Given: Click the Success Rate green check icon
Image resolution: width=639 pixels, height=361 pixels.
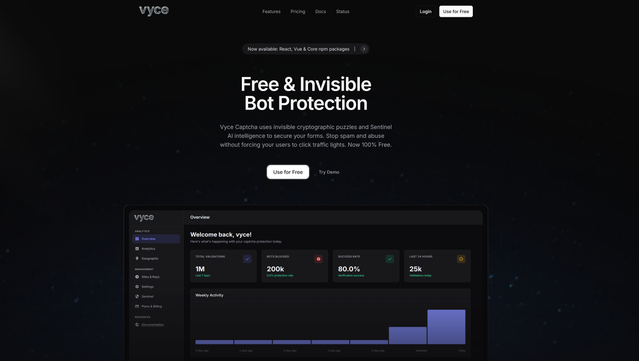Looking at the screenshot, I should pos(390,259).
